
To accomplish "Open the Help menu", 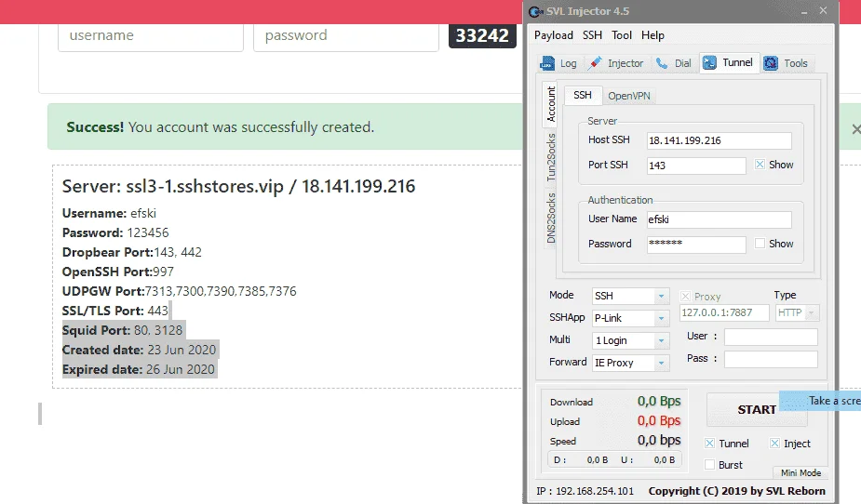I will (x=652, y=35).
